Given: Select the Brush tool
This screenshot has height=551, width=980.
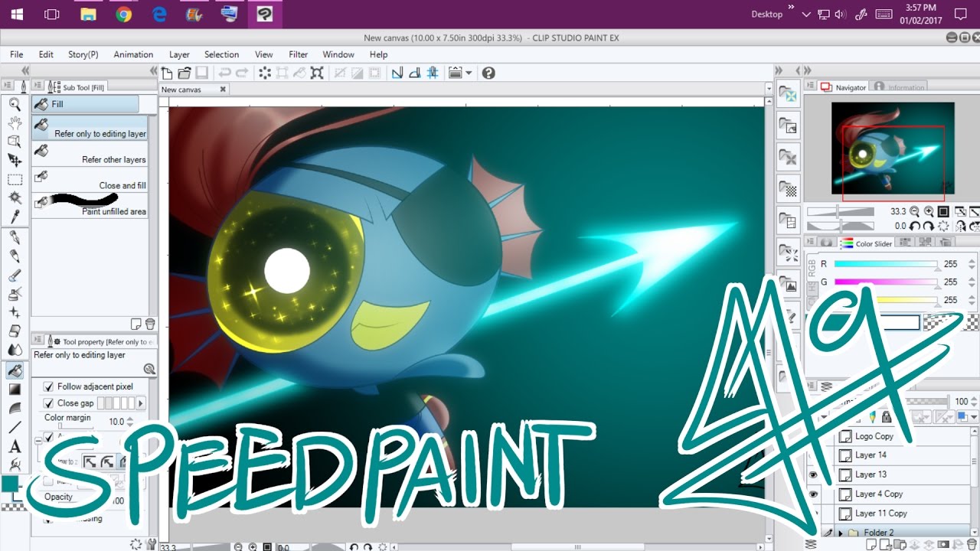Looking at the screenshot, I should pos(15,275).
